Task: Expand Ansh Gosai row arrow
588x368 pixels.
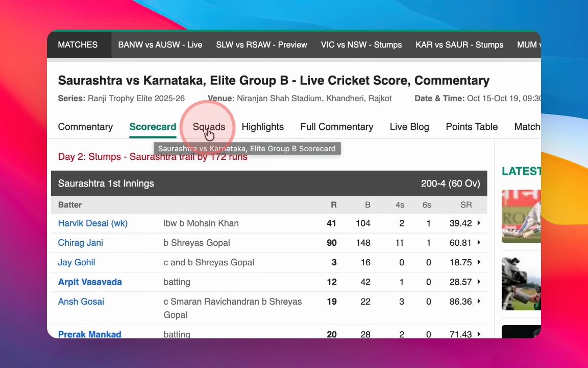Action: coord(479,301)
